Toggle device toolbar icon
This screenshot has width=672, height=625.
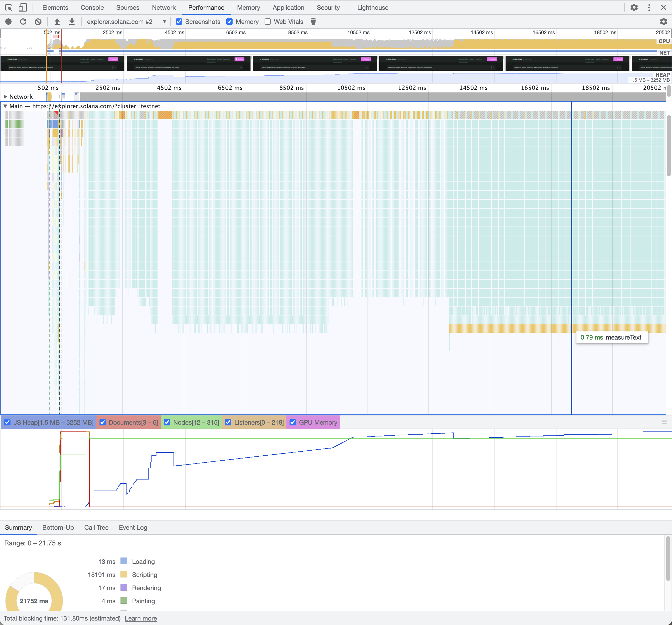[23, 7]
